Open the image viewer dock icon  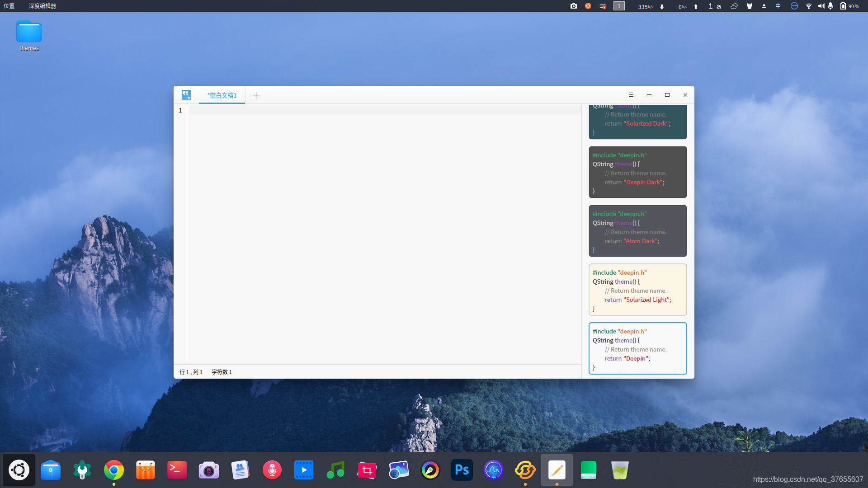point(399,470)
